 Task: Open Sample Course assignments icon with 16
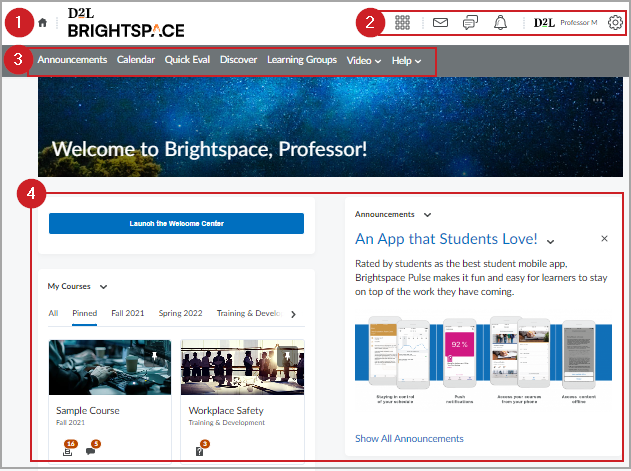coord(68,449)
